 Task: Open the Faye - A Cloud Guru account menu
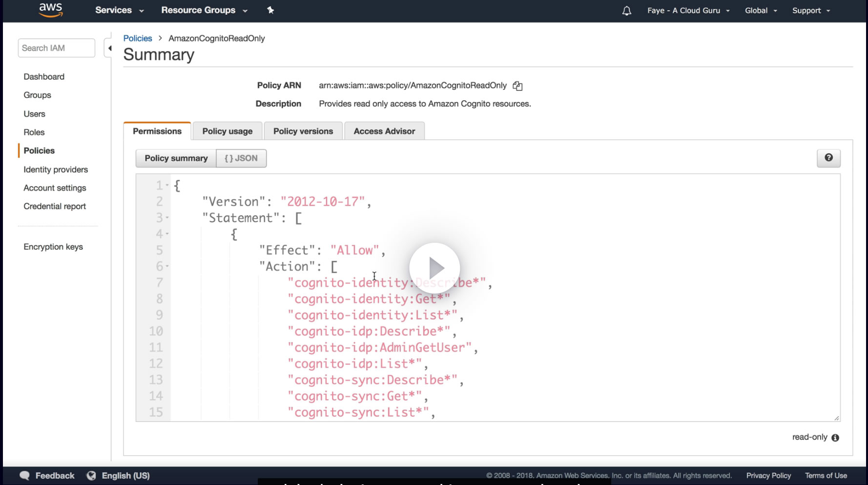pyautogui.click(x=688, y=11)
